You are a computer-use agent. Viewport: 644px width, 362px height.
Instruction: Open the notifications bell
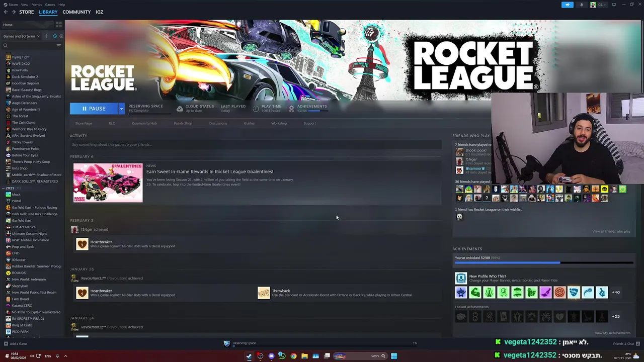click(x=582, y=5)
